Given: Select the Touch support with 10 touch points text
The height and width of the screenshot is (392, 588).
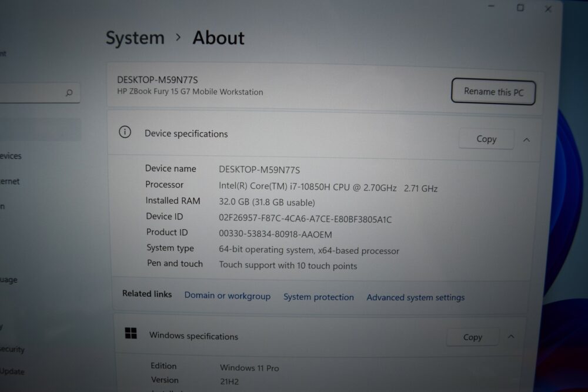Looking at the screenshot, I should (288, 265).
